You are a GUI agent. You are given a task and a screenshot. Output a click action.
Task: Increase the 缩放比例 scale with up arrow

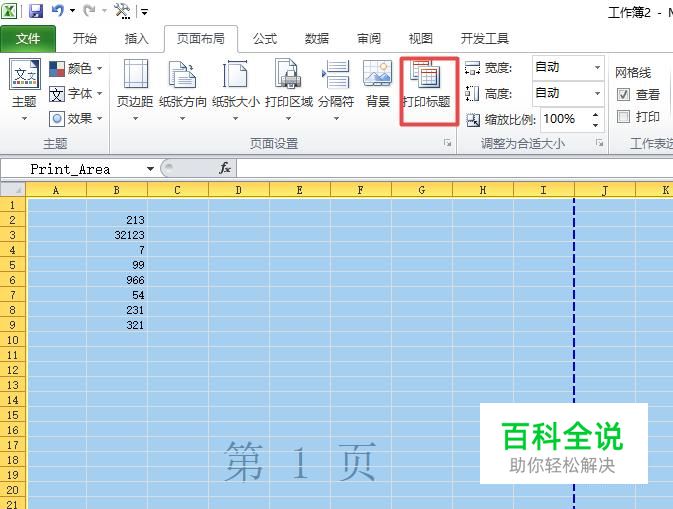[x=595, y=114]
